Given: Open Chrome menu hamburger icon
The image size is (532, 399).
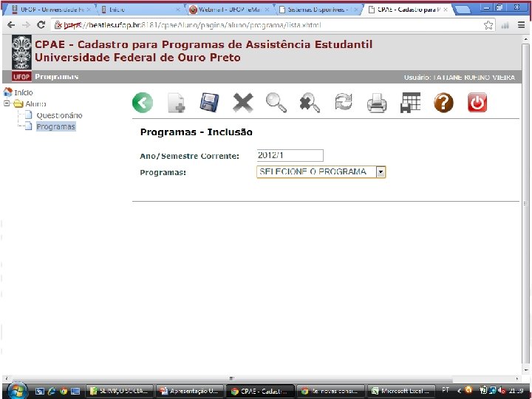Looking at the screenshot, I should click(522, 25).
